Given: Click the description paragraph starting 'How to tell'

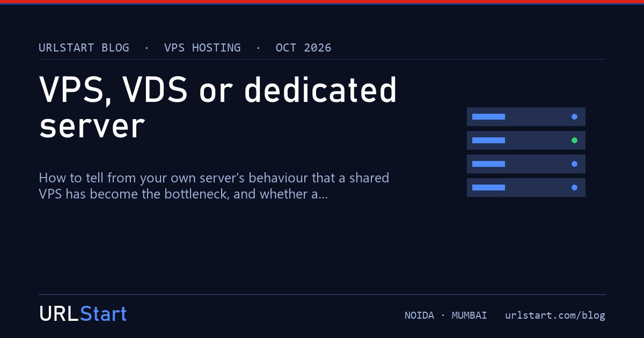Looking at the screenshot, I should tap(214, 186).
